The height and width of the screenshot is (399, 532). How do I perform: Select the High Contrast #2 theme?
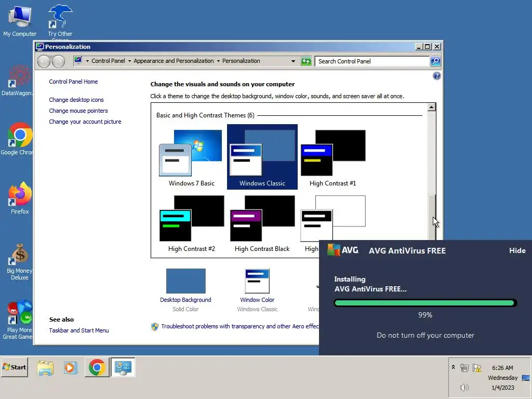191,223
